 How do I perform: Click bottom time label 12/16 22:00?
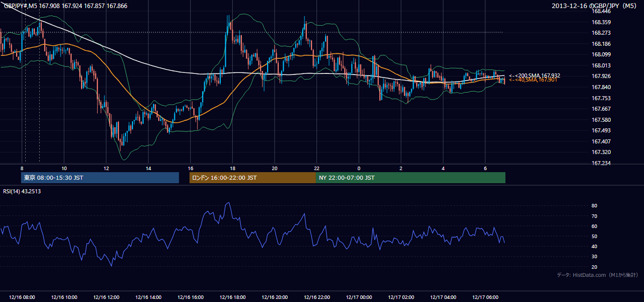click(316, 297)
